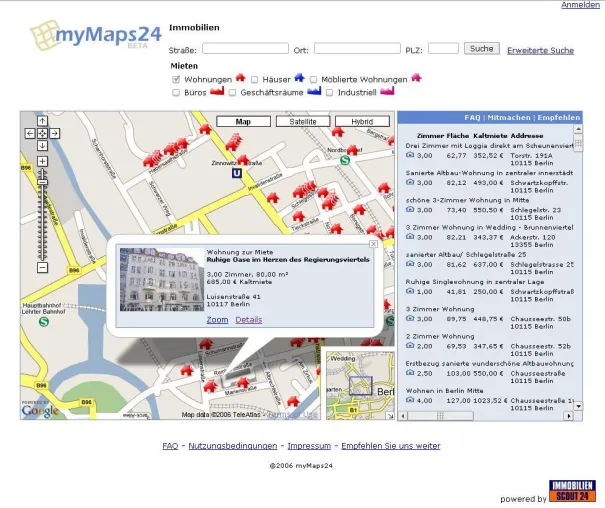Open photo icon for Schlegelstr. 23 listing
This screenshot has height=508, width=605.
pyautogui.click(x=410, y=209)
